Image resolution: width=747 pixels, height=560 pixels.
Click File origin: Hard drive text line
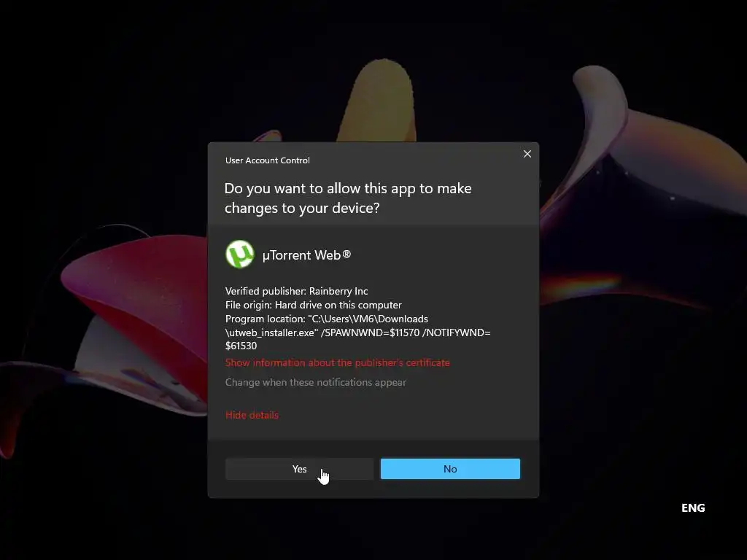coord(314,305)
